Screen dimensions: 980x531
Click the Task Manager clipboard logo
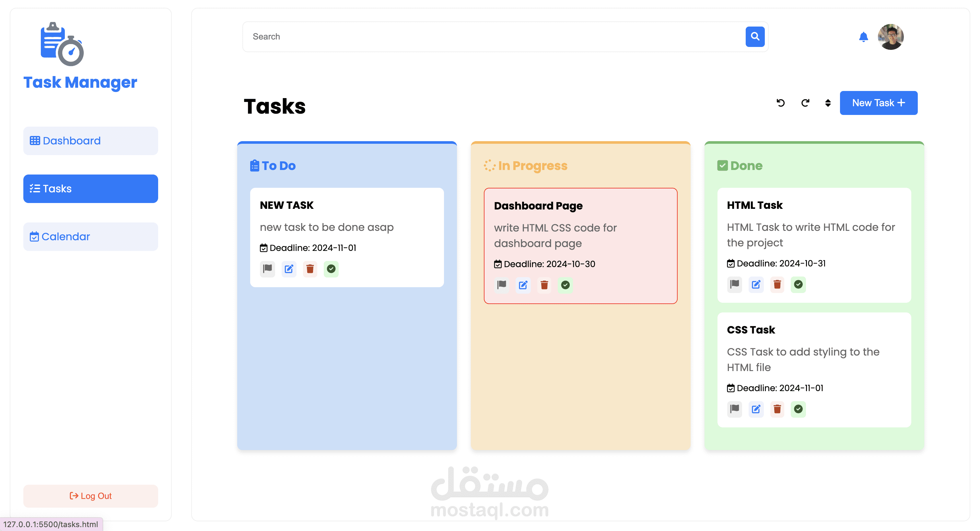click(x=62, y=44)
